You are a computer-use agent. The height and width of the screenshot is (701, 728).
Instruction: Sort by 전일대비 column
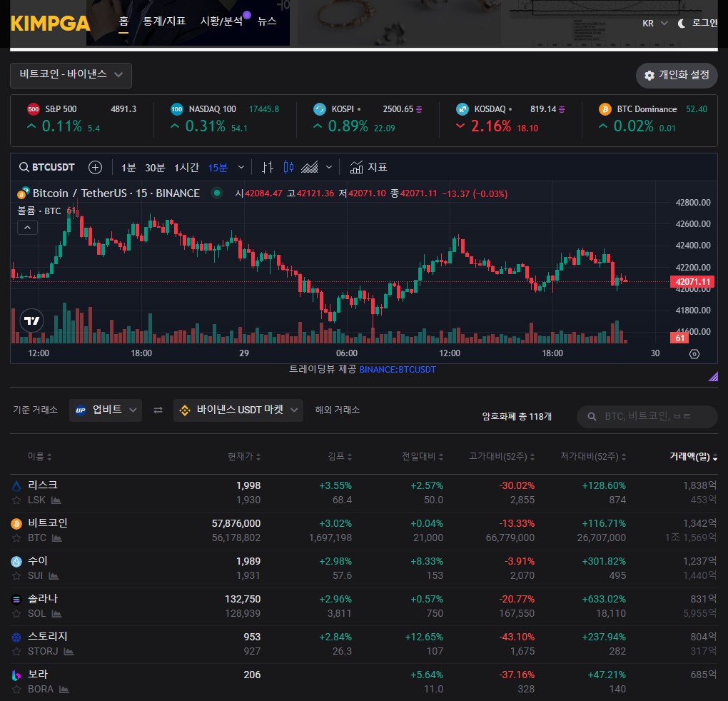(423, 456)
